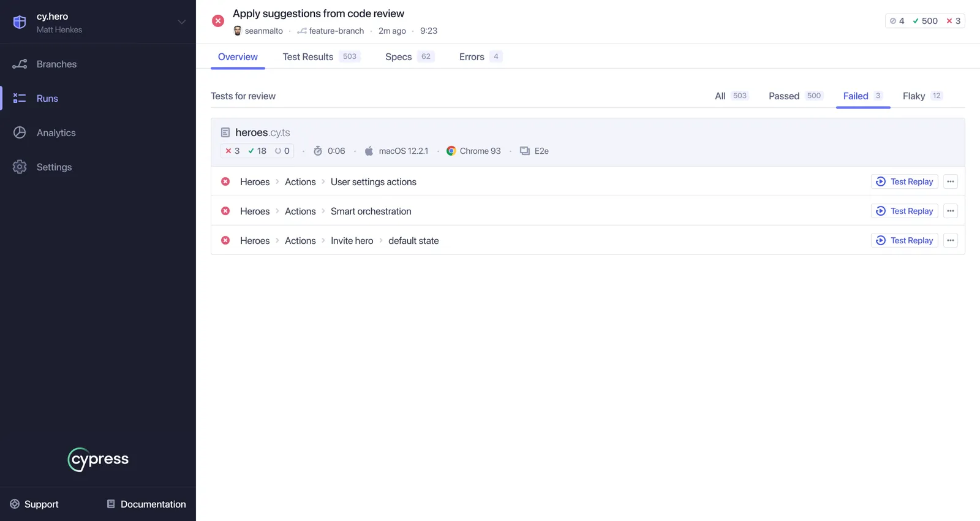Open the Errors tab
Viewport: 980px width, 521px height.
pos(472,57)
